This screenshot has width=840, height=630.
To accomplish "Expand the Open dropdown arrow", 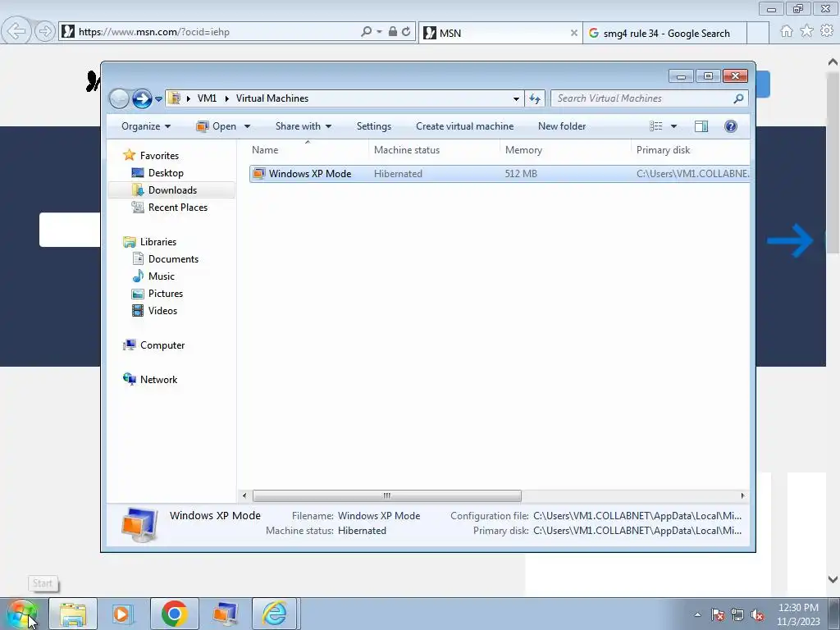I will click(247, 126).
